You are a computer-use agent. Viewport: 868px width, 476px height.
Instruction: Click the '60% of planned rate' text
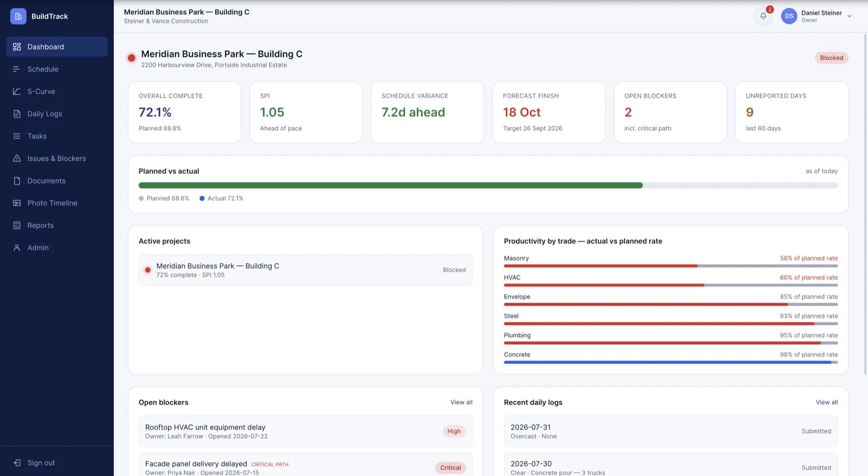tap(809, 277)
